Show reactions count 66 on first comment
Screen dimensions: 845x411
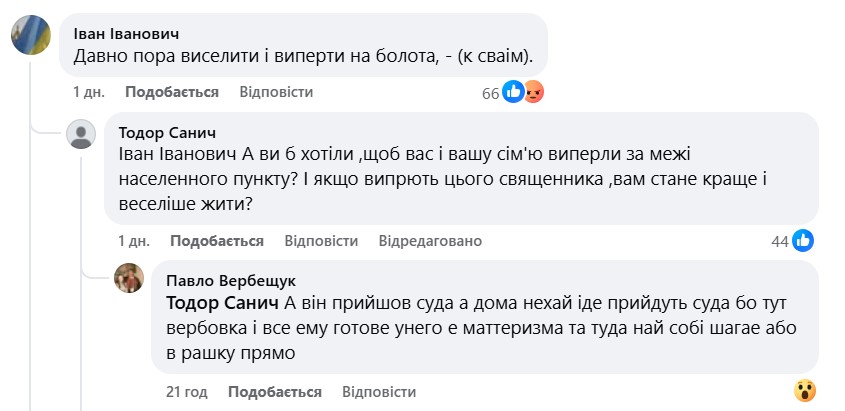(x=490, y=93)
